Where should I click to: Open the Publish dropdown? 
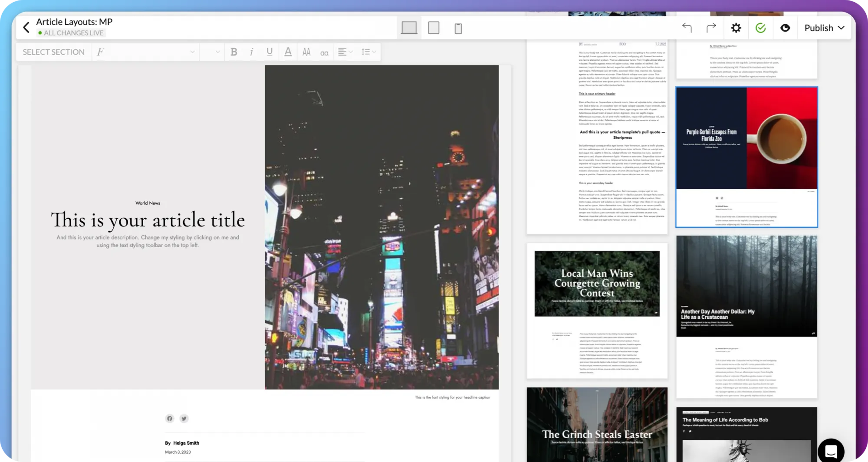824,28
